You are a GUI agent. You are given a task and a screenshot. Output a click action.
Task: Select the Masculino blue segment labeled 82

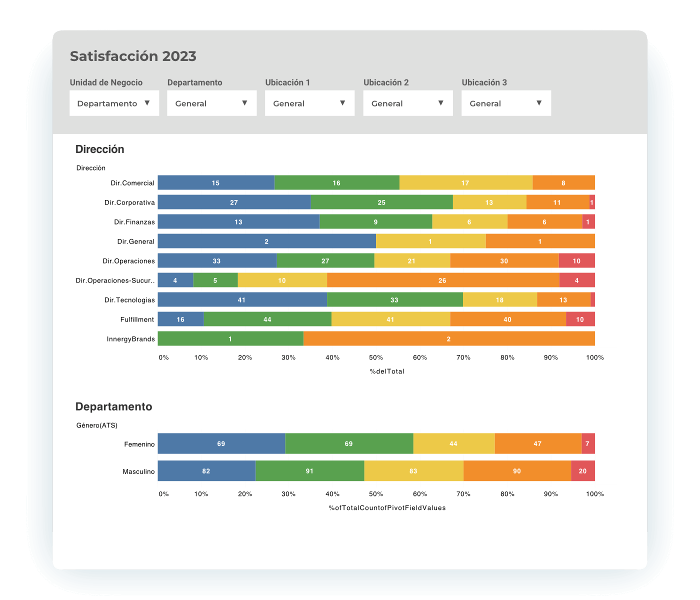[x=206, y=471]
